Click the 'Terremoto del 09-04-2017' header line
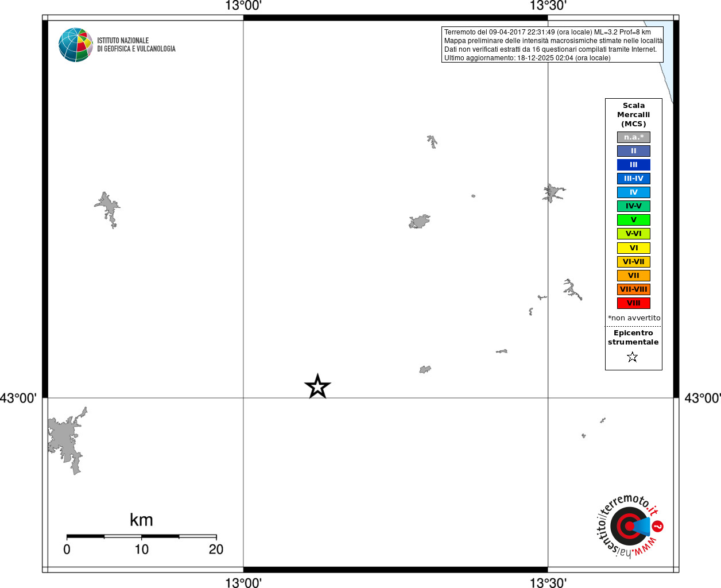 [x=548, y=32]
